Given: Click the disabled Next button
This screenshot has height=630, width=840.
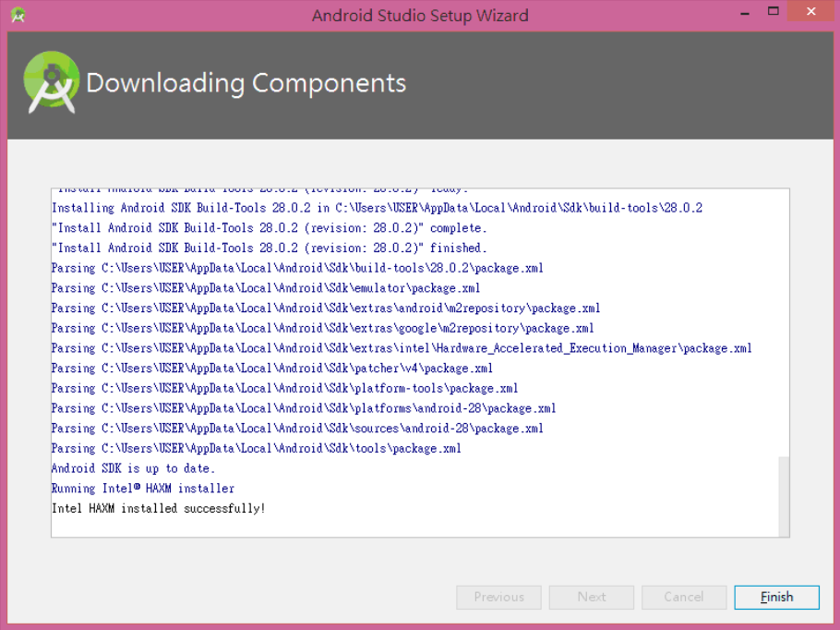Looking at the screenshot, I should (x=592, y=597).
